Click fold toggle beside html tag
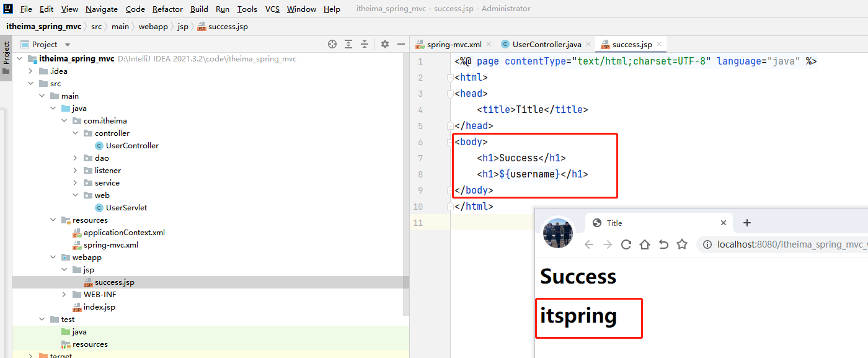Image resolution: width=868 pixels, height=358 pixels. 451,78
